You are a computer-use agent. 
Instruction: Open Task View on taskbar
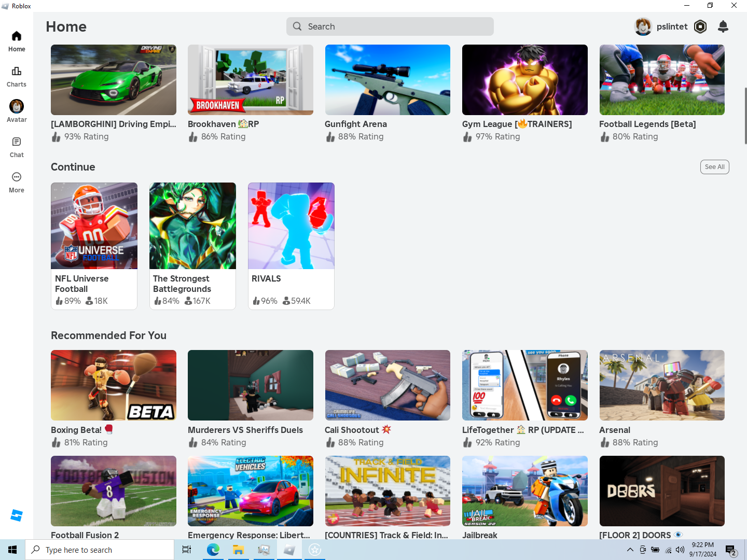click(187, 550)
